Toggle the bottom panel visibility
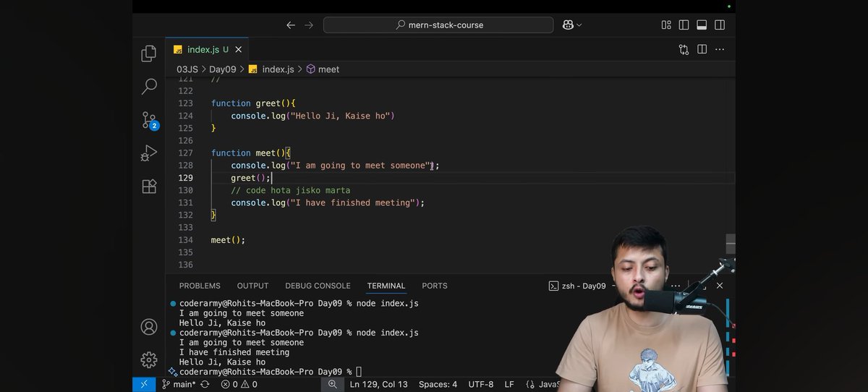The width and height of the screenshot is (868, 392). [702, 25]
